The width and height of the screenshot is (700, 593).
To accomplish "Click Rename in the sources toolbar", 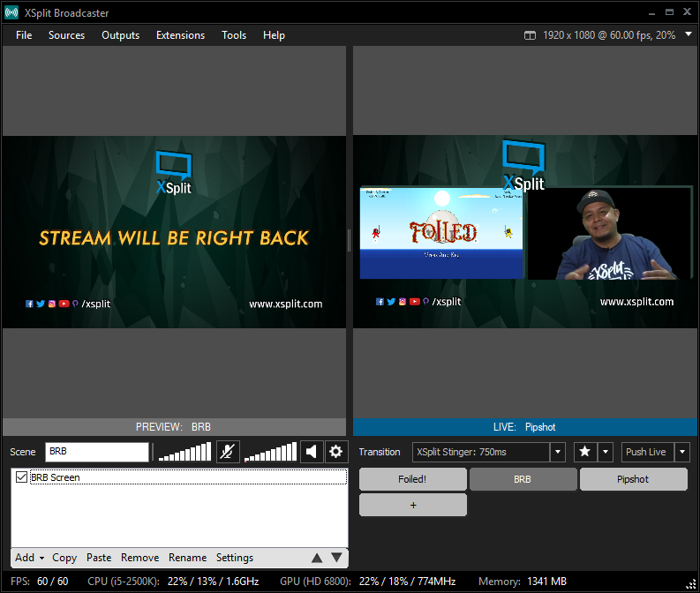I will tap(187, 558).
